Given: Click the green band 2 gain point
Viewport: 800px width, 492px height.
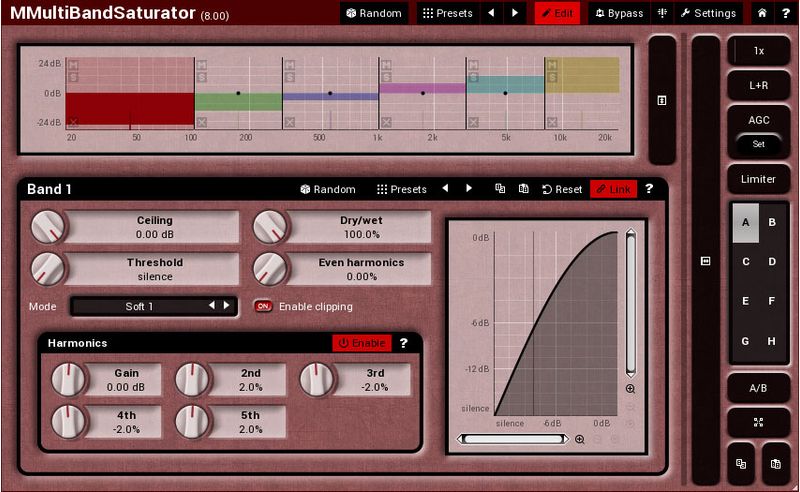Looking at the screenshot, I should click(x=238, y=93).
